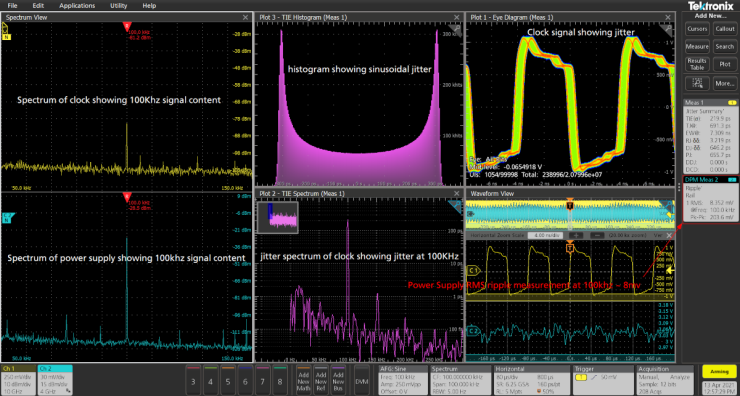The image size is (740, 396).
Task: Add new Cursors
Action: pos(697,28)
